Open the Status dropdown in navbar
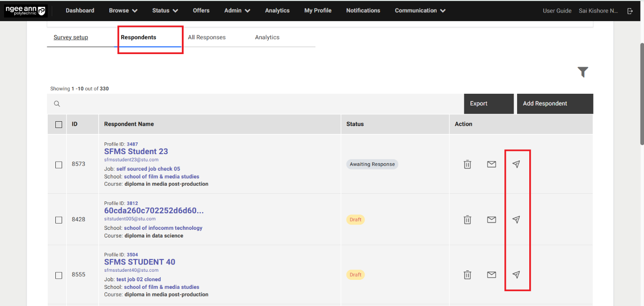Viewport: 644px width, 306px height. (x=165, y=11)
